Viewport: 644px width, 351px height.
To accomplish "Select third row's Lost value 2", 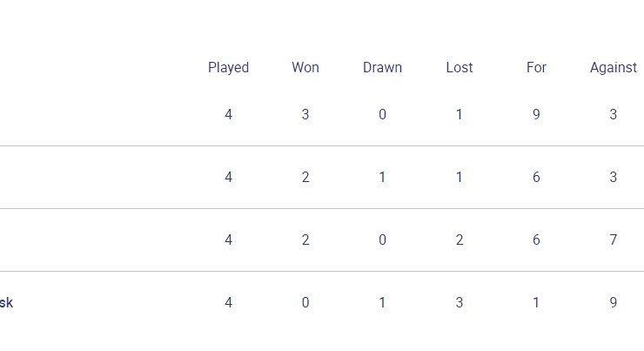I will (x=460, y=240).
